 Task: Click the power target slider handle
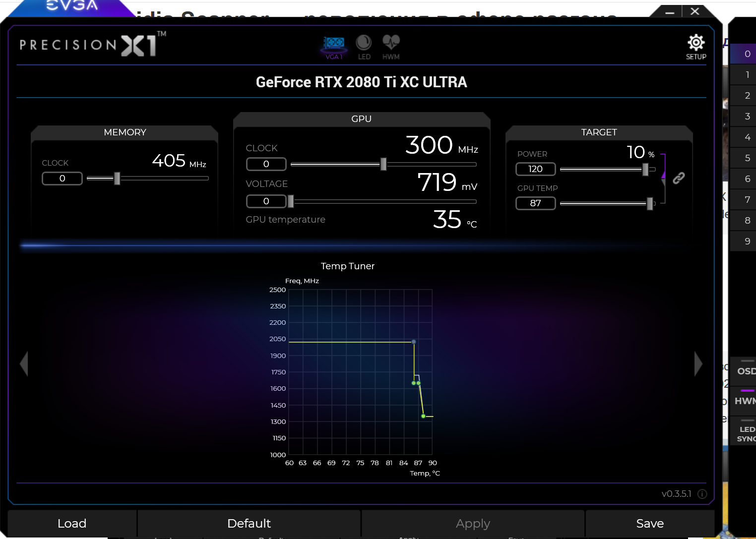click(x=645, y=169)
